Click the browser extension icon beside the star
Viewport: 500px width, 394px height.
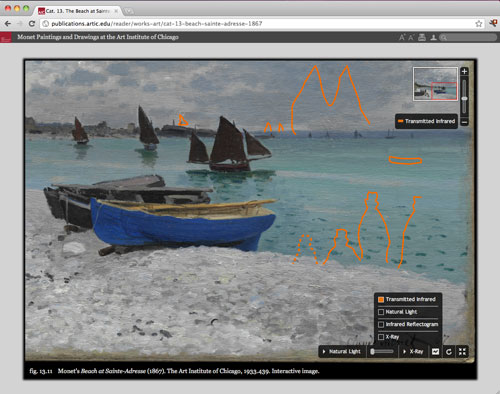coord(493,23)
